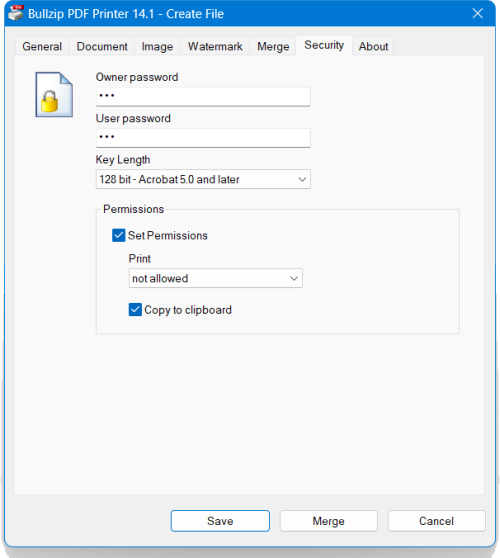Show the About tab
This screenshot has width=500, height=558.
[373, 46]
